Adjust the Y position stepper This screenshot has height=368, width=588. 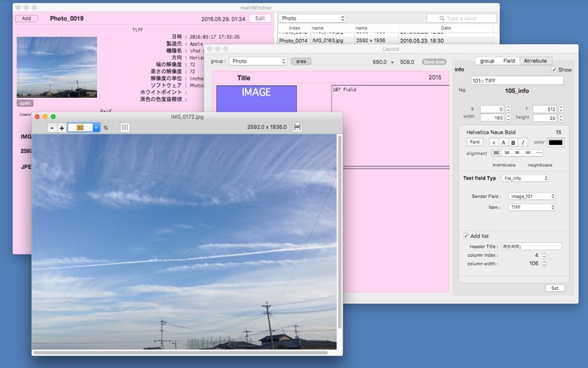coord(561,109)
